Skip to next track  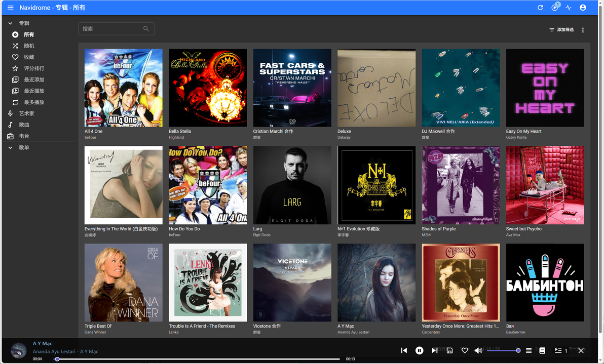[x=434, y=350]
